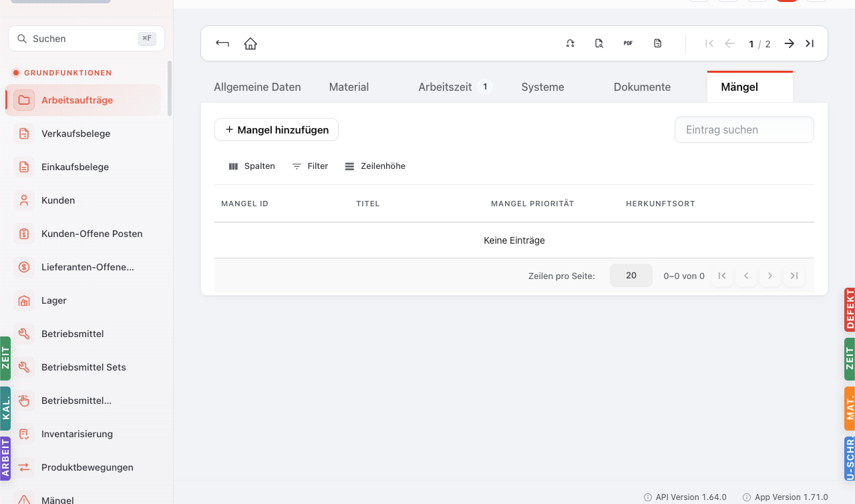Go to next record arrow
This screenshot has height=504, width=855.
790,43
